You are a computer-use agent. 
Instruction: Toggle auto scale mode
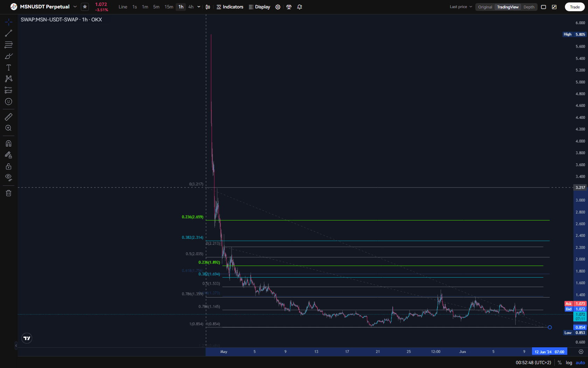[580, 363]
